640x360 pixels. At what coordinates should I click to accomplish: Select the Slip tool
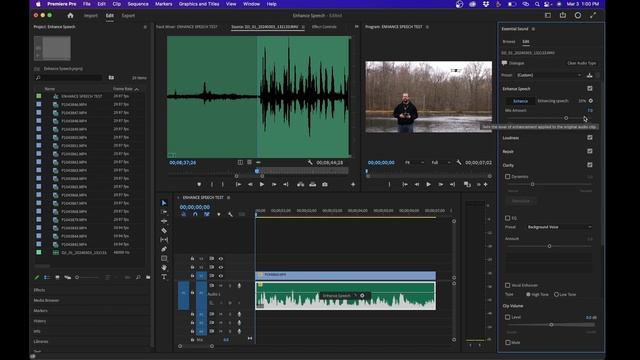[x=164, y=240]
